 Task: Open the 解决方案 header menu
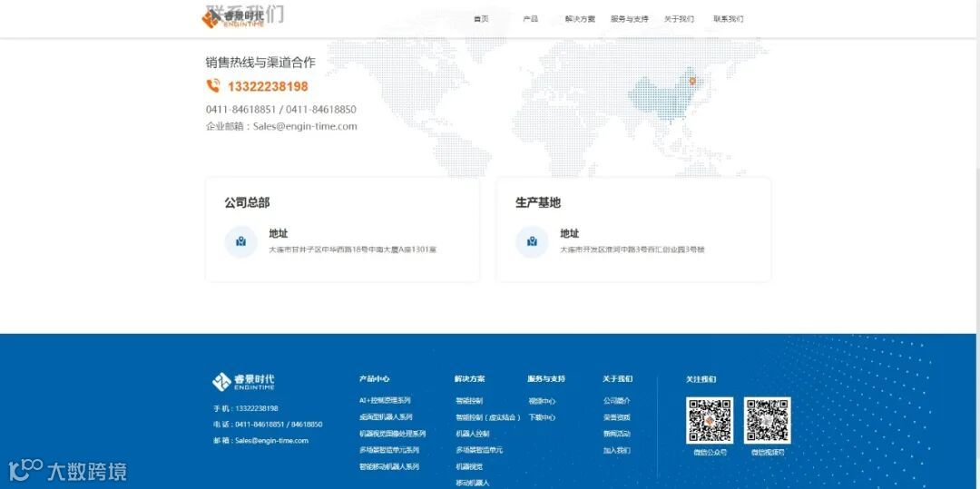point(580,19)
